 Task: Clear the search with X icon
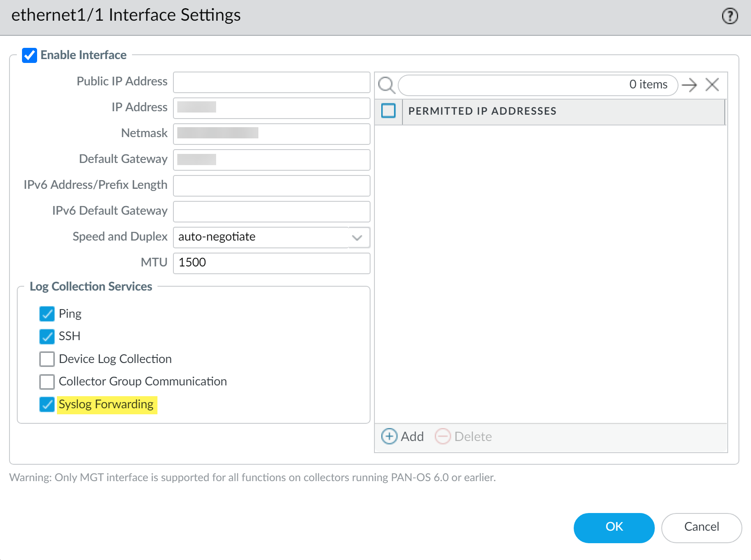click(712, 84)
